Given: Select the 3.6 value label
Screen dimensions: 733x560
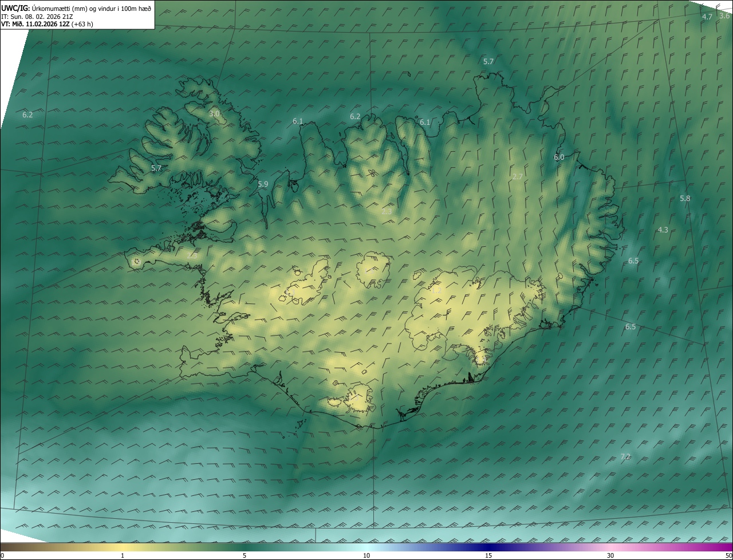Looking at the screenshot, I should pos(724,16).
